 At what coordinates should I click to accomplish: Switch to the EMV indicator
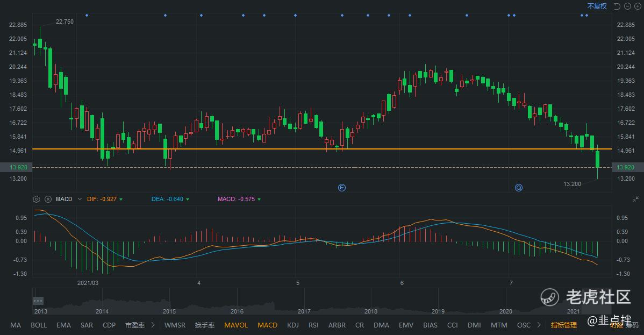pyautogui.click(x=406, y=325)
